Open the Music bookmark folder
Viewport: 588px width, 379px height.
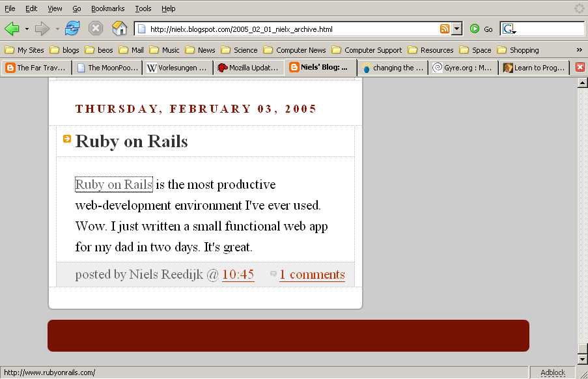click(164, 50)
